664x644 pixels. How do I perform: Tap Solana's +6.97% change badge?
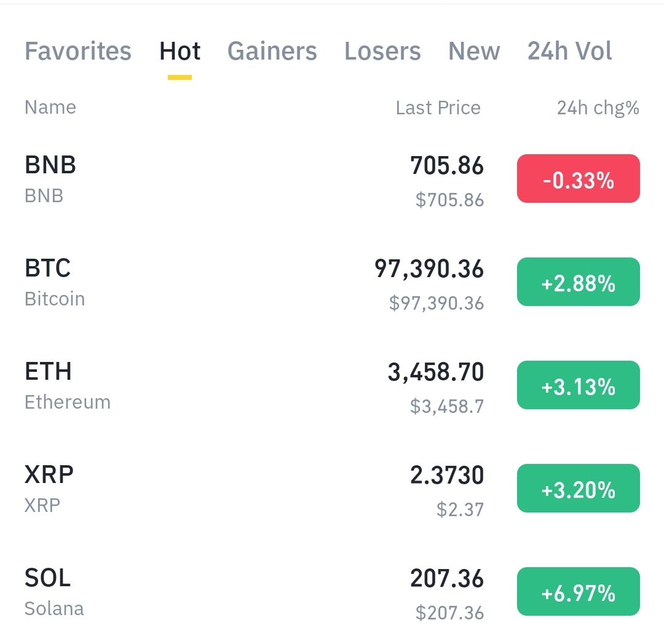(x=578, y=592)
